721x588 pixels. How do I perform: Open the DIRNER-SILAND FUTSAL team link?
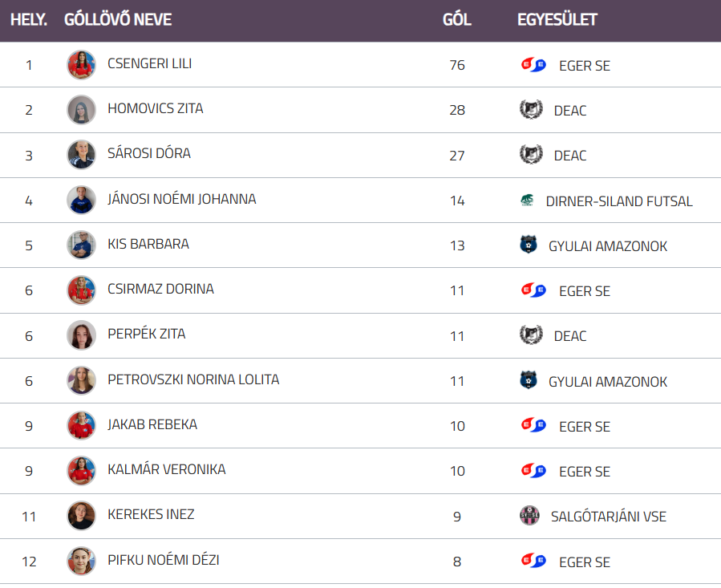(618, 201)
